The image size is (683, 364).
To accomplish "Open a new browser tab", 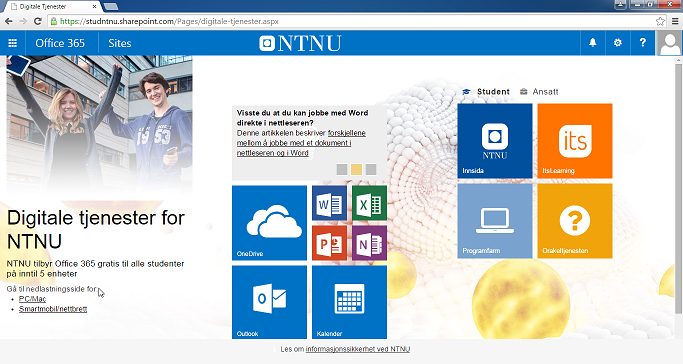I will pos(111,7).
